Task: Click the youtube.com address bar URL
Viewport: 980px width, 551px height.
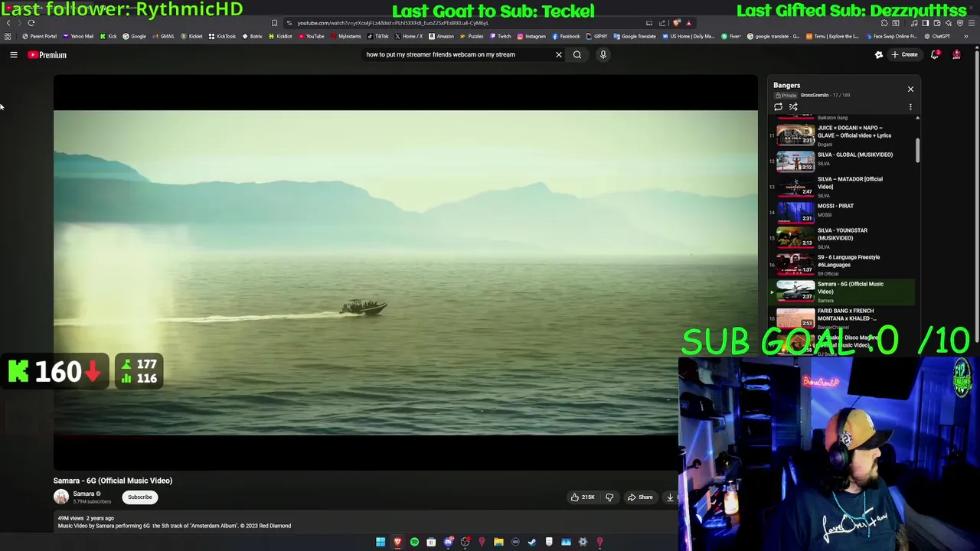Action: 393,23
